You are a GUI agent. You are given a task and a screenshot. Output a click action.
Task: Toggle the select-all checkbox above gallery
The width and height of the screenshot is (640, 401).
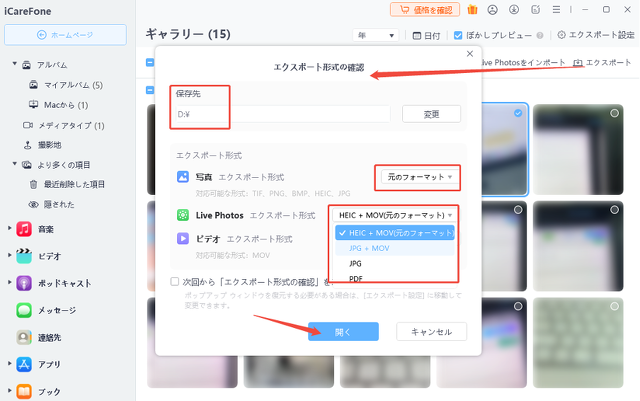pyautogui.click(x=150, y=62)
